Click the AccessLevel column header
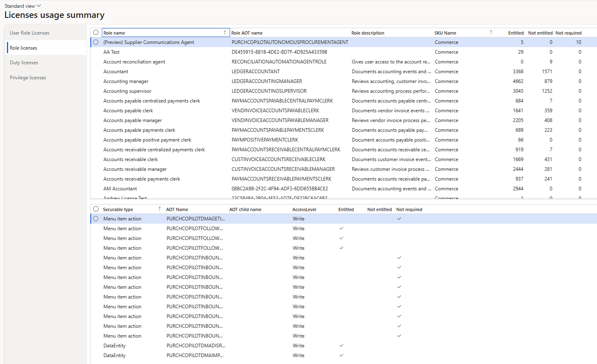Screen dimensions: 597x364 304,209
